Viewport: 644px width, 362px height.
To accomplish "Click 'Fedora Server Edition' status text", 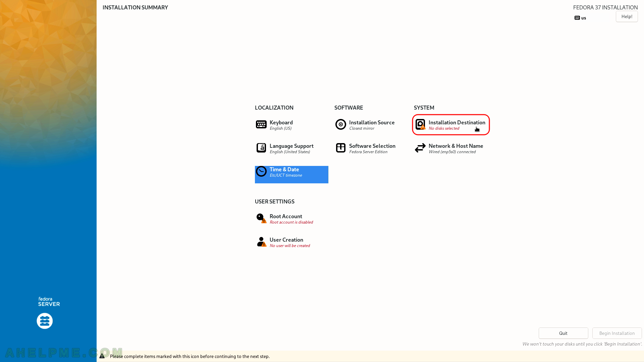I will [368, 152].
